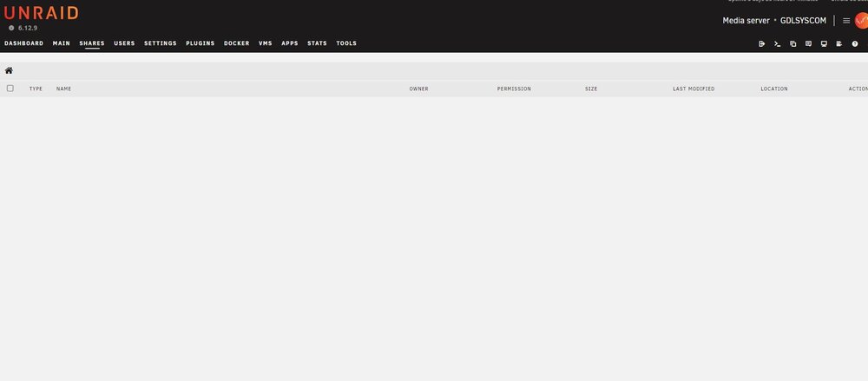Sort by the Size column header
The image size is (868, 381).
(x=591, y=89)
